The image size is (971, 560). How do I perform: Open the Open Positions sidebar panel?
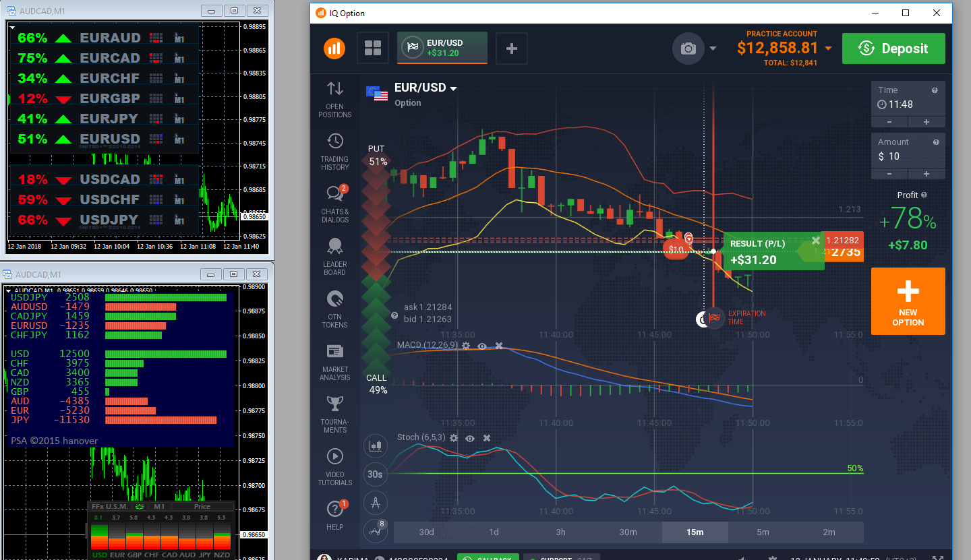(x=335, y=100)
